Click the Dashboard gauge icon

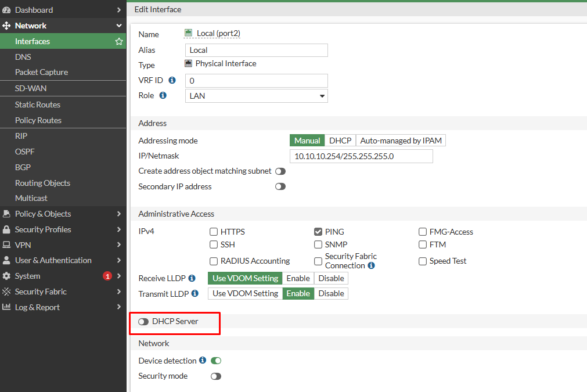6,10
